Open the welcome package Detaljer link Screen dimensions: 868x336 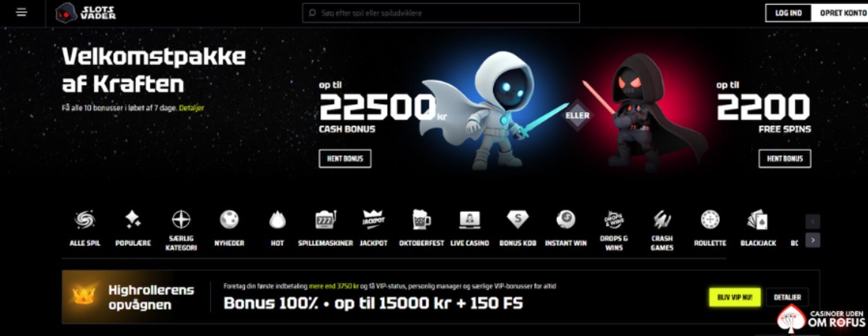pyautogui.click(x=192, y=108)
